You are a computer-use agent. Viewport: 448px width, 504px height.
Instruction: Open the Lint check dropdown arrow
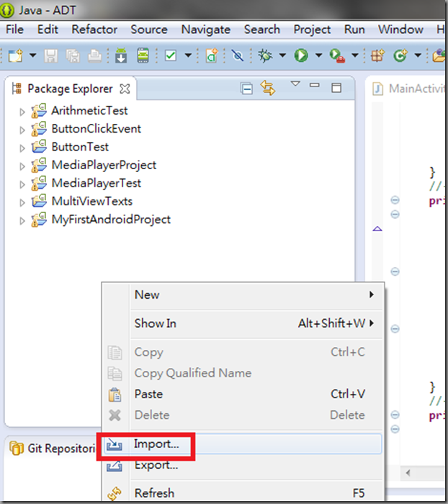(188, 55)
